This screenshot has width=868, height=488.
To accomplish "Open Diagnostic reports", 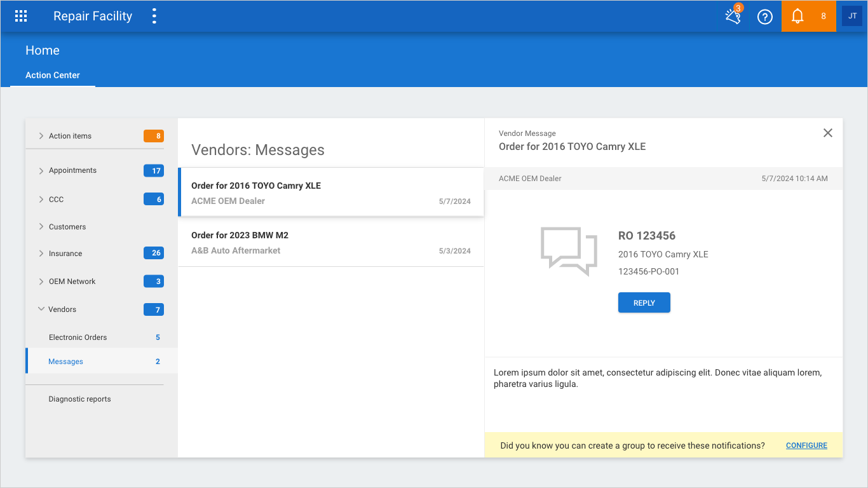I will (x=80, y=399).
